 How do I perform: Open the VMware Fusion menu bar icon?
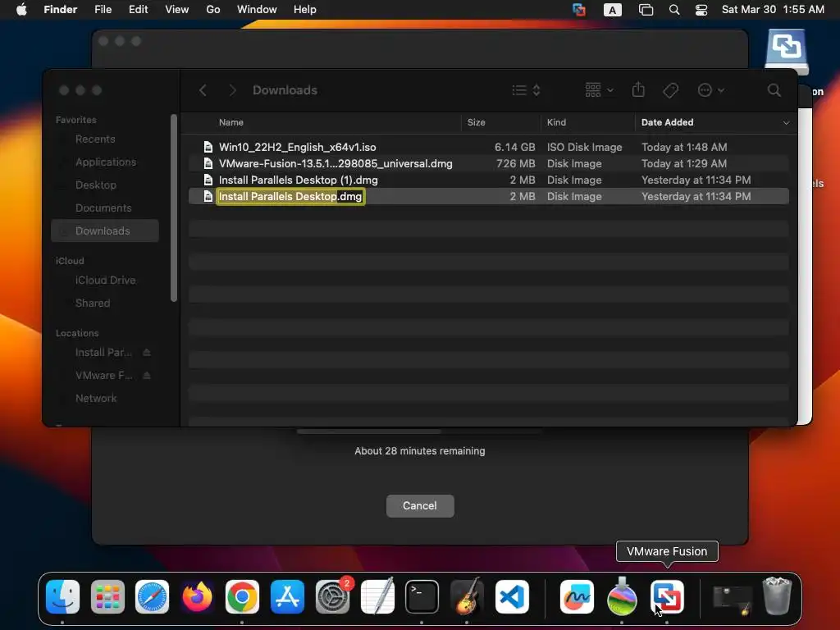(x=578, y=10)
